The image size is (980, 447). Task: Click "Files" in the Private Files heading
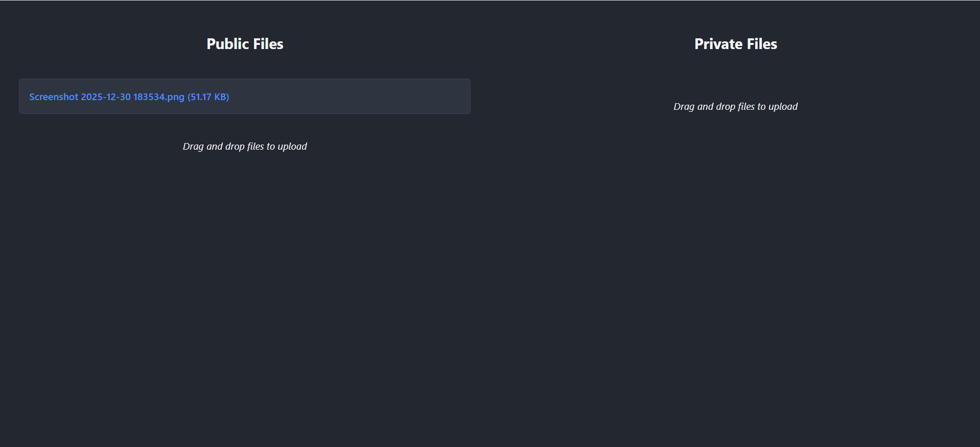[x=762, y=44]
